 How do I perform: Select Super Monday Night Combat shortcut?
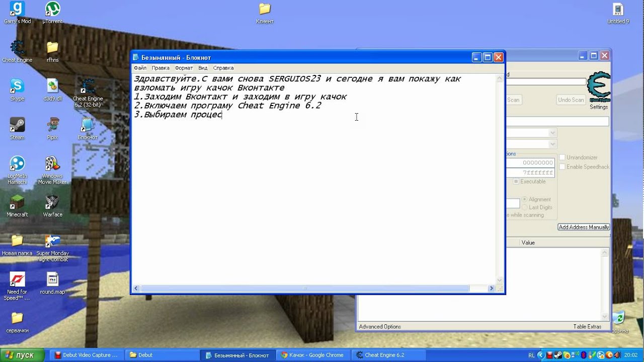tap(52, 248)
